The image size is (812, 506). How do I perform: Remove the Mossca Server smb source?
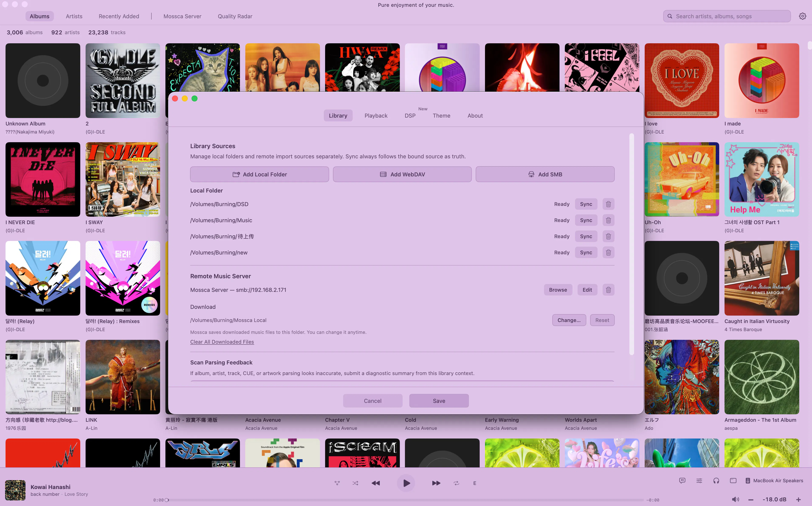[x=608, y=290]
